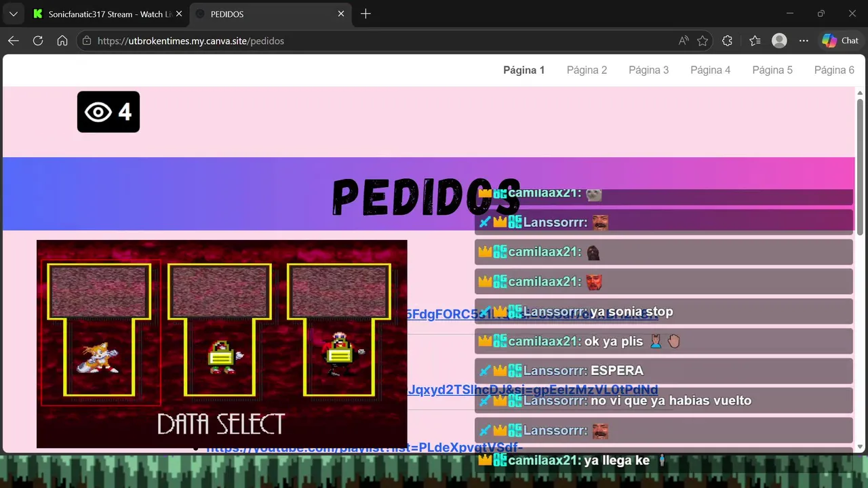
Task: Open the browser home page
Action: [62, 41]
